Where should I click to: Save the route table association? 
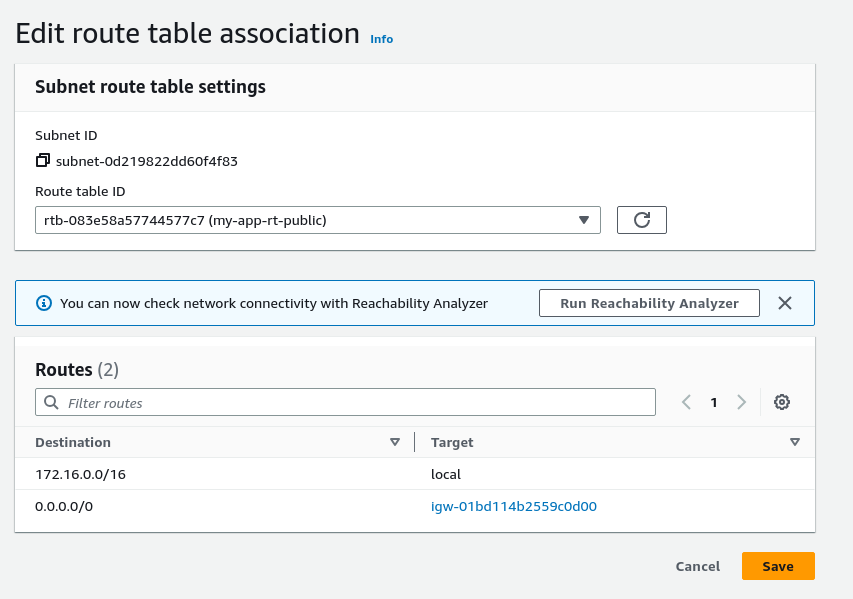click(x=778, y=566)
